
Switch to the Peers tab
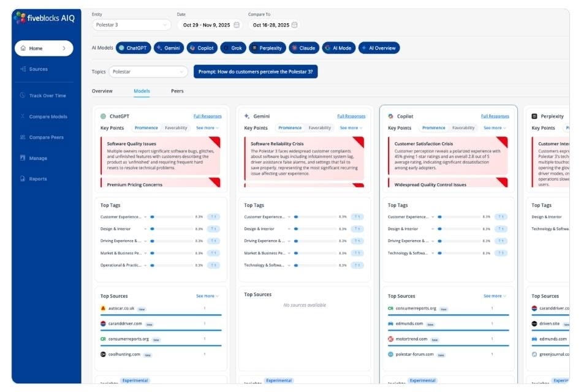(x=177, y=91)
